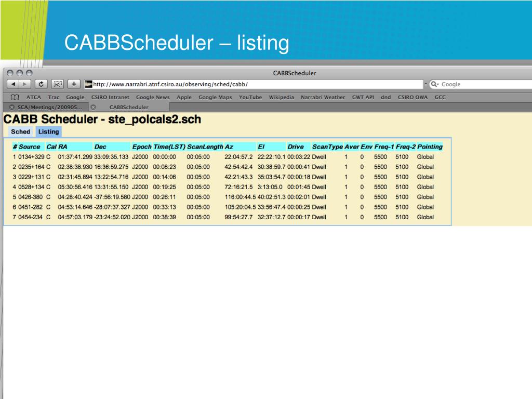
Task: Click the site favicon in the address bar
Action: (x=88, y=84)
